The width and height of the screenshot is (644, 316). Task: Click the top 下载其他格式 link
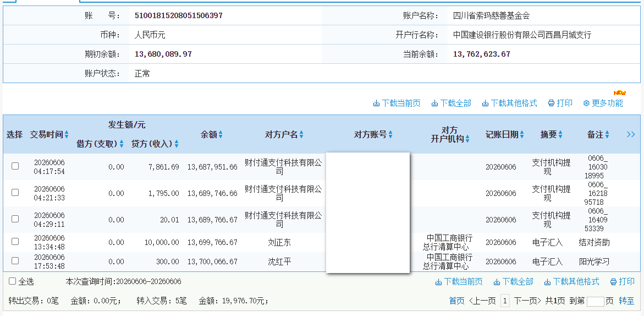(x=509, y=103)
